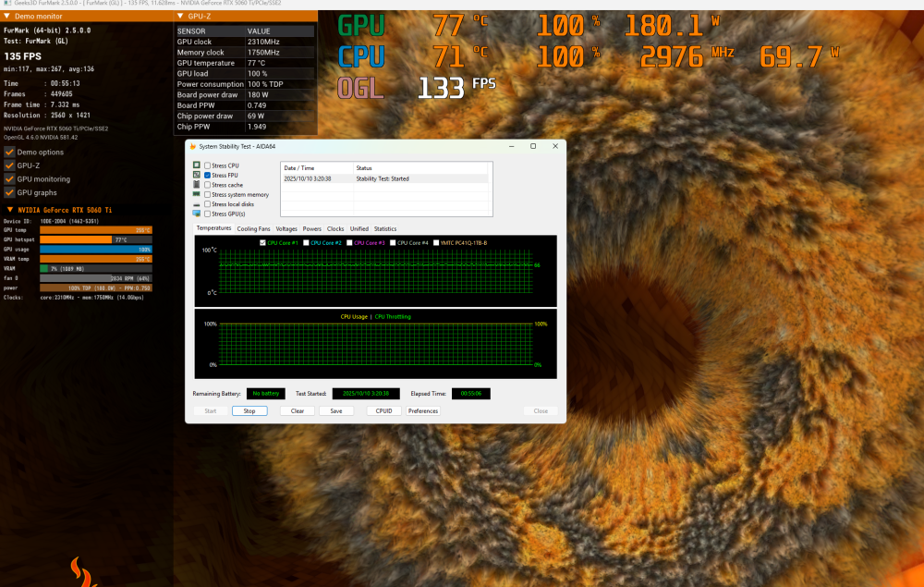Collapse the Demo monitor panel

(x=8, y=17)
